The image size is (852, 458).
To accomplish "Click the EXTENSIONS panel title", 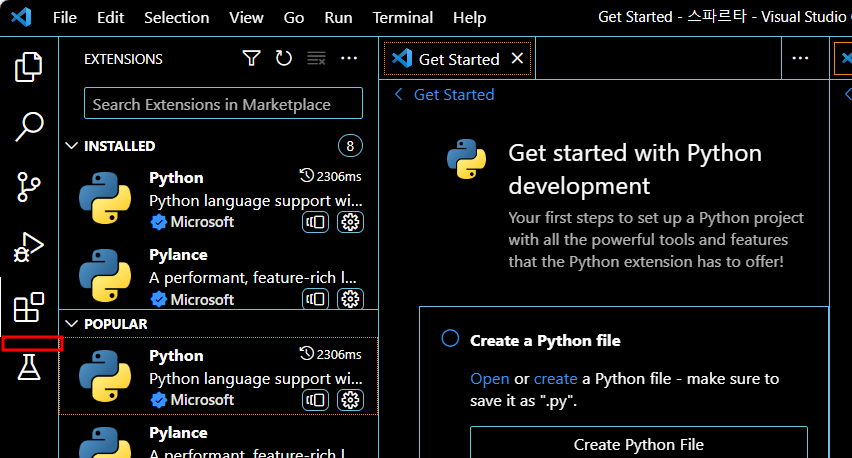I will click(x=123, y=59).
